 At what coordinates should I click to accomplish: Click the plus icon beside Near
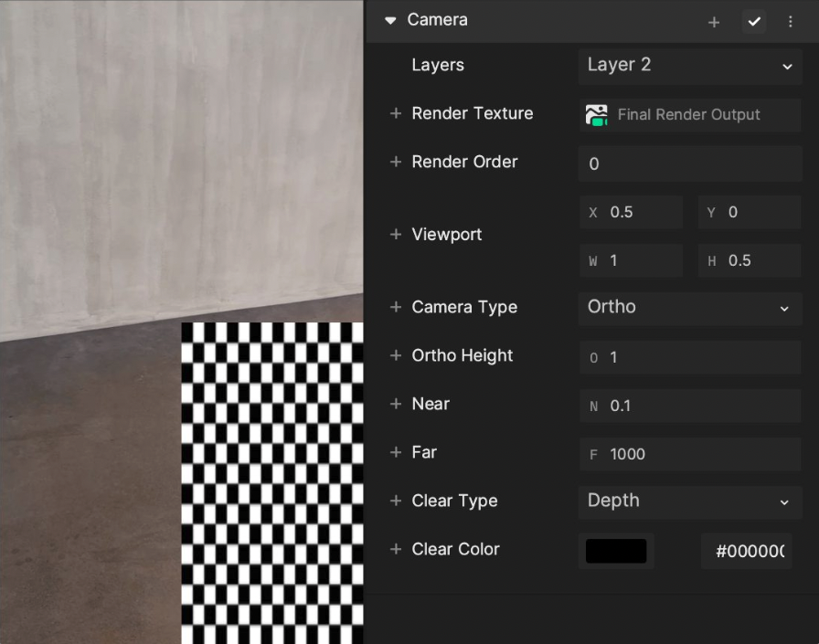point(395,404)
